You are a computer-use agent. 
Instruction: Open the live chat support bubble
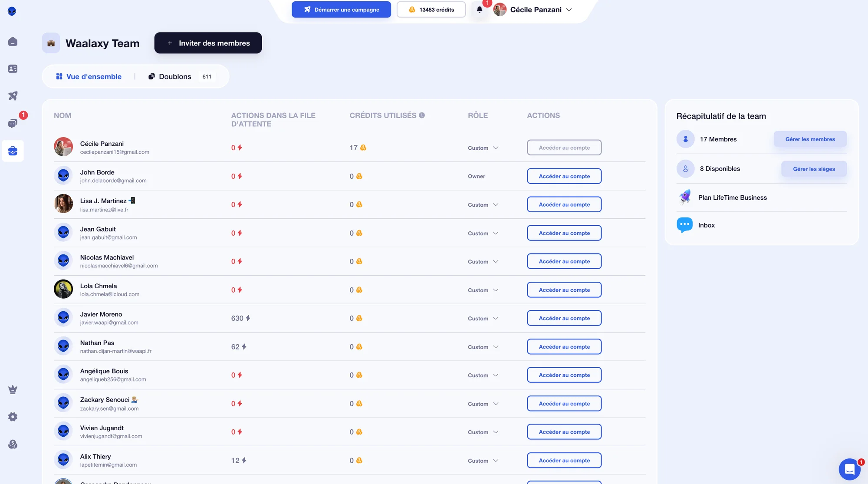[849, 469]
